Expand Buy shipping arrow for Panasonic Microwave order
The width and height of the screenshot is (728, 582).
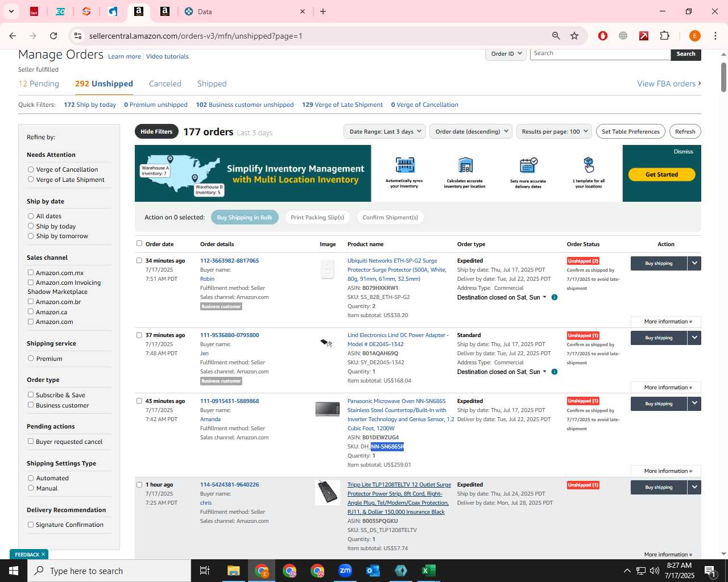click(694, 404)
